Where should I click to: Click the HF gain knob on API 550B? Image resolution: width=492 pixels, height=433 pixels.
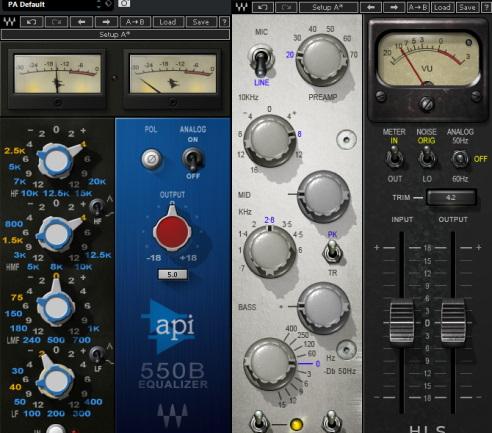click(x=56, y=161)
